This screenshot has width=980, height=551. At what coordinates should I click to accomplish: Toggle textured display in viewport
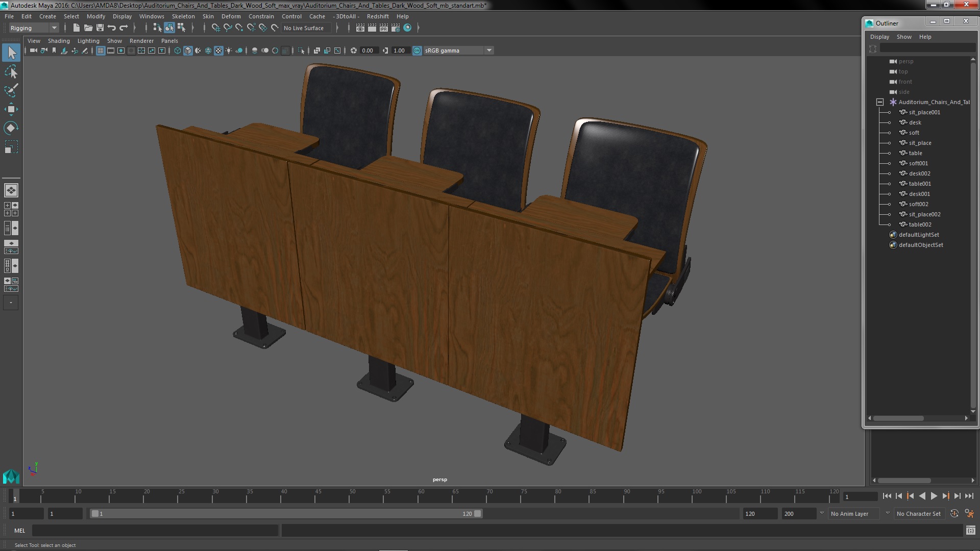point(218,51)
